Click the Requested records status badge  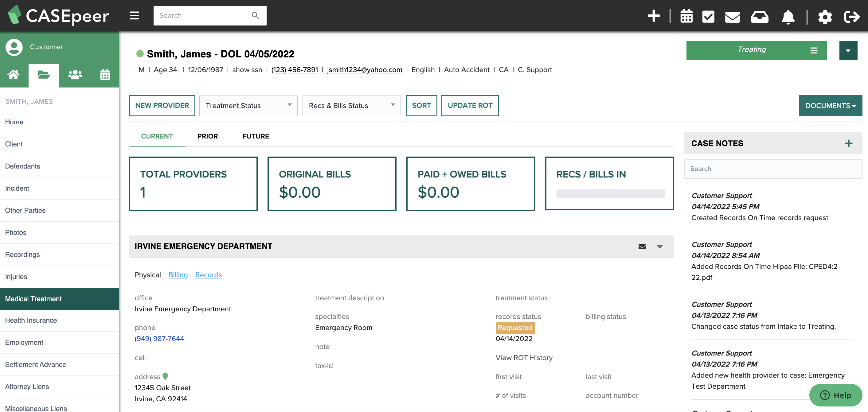tap(515, 328)
